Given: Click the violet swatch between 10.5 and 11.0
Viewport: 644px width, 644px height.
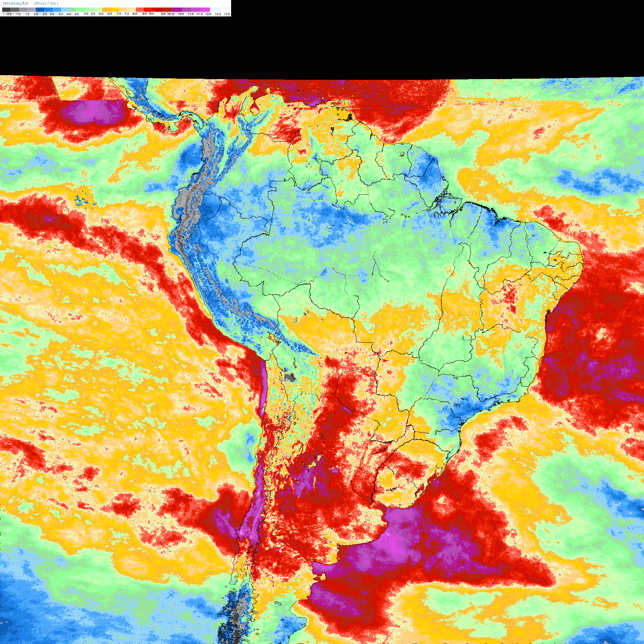Looking at the screenshot, I should point(186,10).
